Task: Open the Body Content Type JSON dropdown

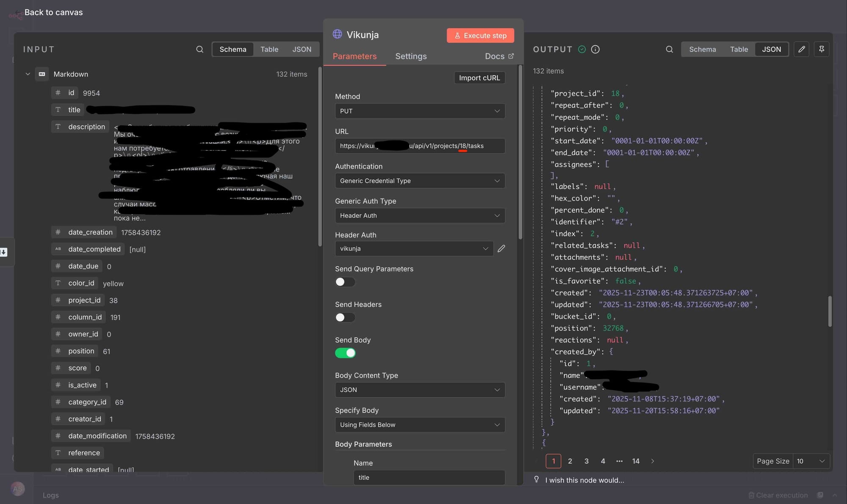Action: (419, 390)
